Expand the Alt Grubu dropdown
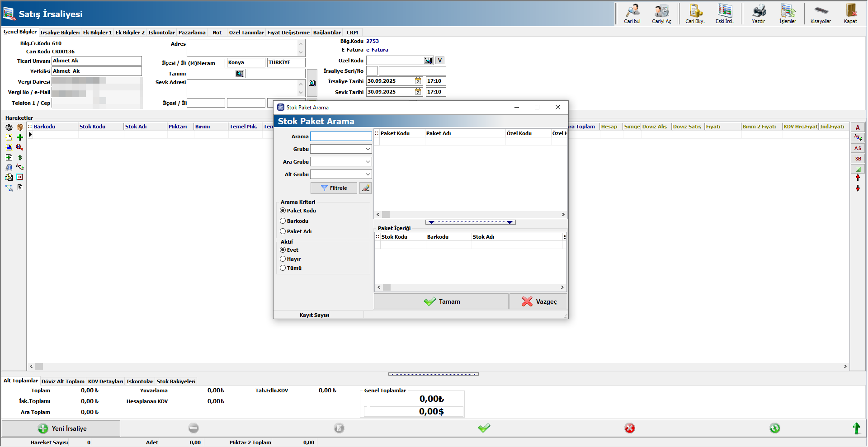The height and width of the screenshot is (447, 868). point(368,174)
